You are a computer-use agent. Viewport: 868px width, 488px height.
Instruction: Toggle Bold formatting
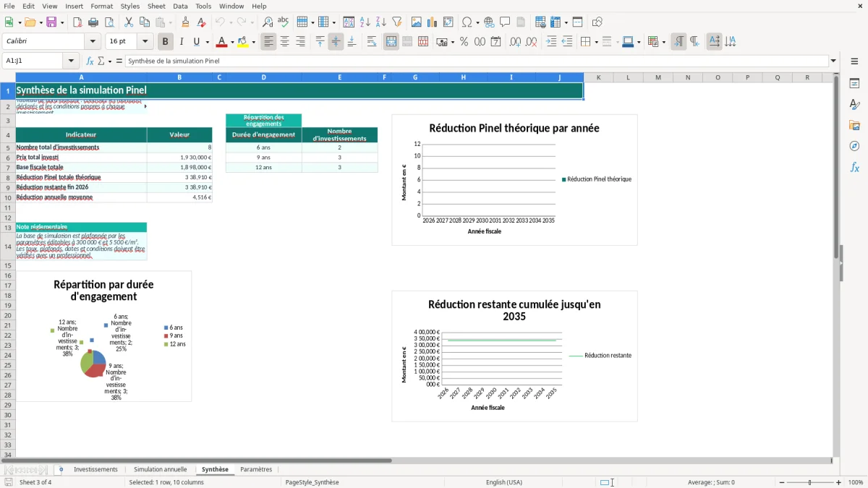click(x=166, y=42)
